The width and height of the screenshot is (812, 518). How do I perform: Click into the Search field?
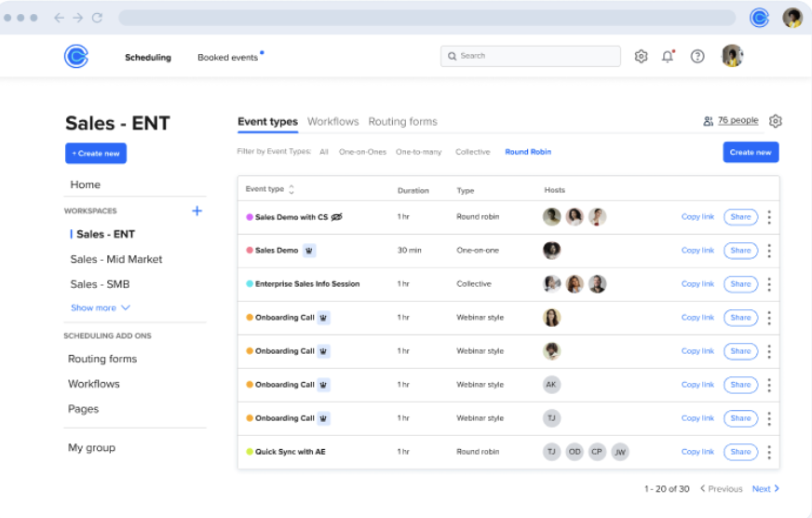(x=530, y=56)
